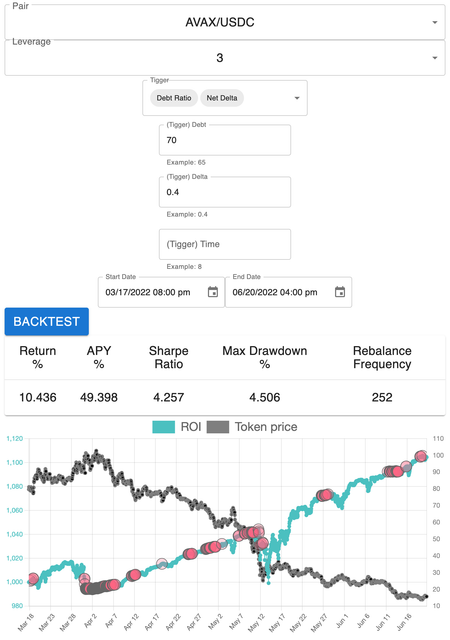450x640 pixels.
Task: Click the Net Delta chip
Action: point(222,98)
